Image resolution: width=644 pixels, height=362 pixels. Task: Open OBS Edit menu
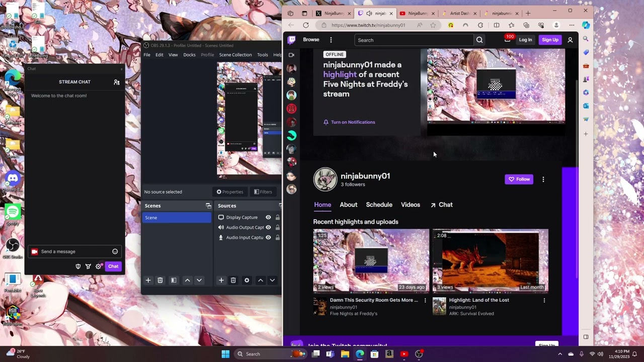(x=159, y=55)
